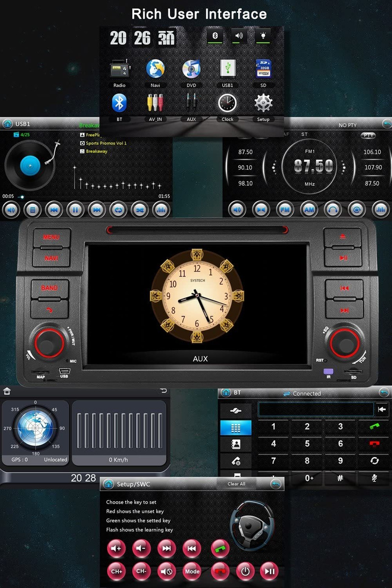Click the phone number input field
This screenshot has width=392, height=588.
tap(316, 409)
